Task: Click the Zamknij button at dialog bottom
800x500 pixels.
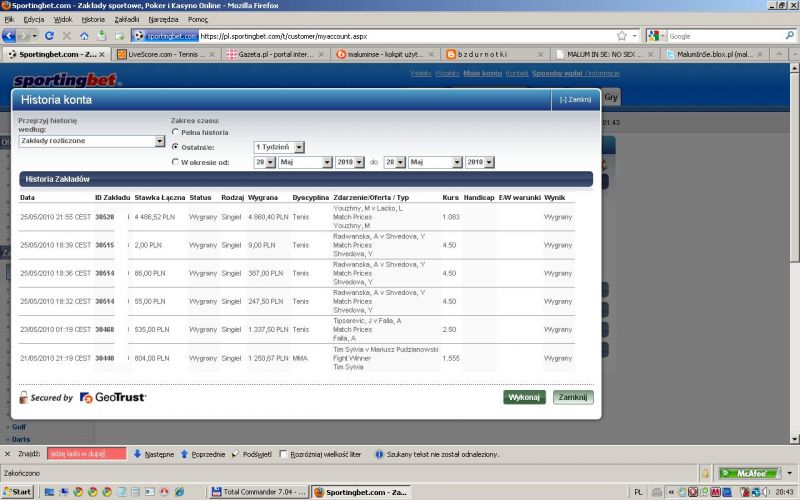Action: [572, 397]
